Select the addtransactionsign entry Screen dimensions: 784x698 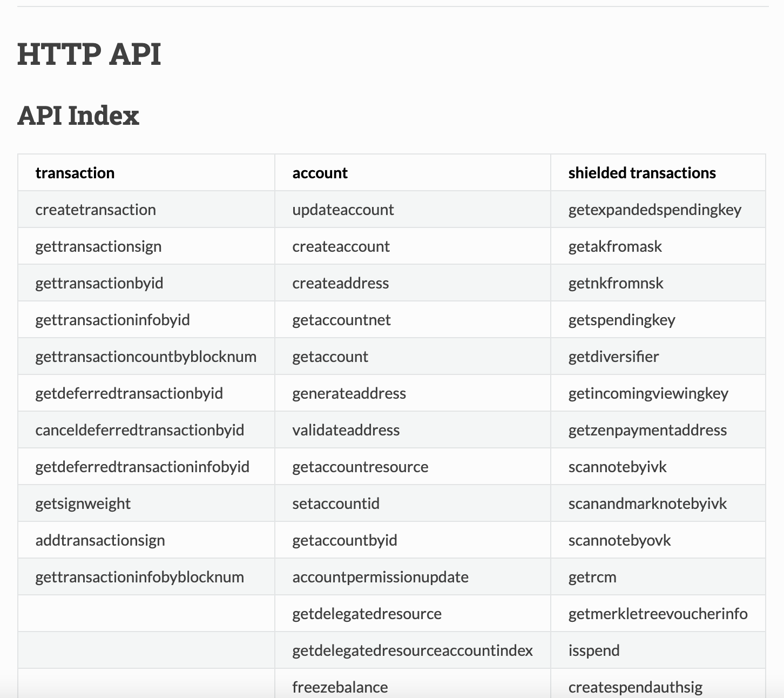(100, 540)
